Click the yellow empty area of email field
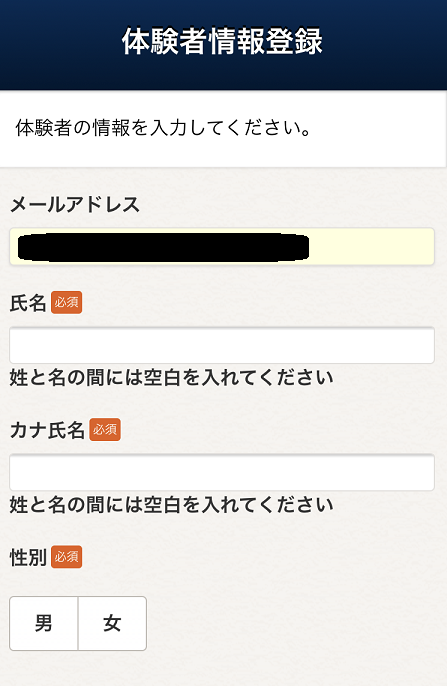Image resolution: width=447 pixels, height=686 pixels. click(371, 247)
